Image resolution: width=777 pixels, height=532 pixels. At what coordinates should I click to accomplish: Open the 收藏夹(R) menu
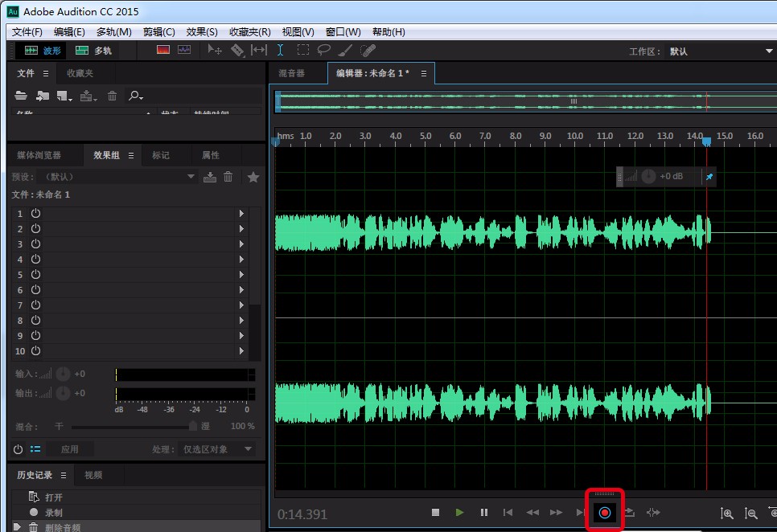point(249,32)
